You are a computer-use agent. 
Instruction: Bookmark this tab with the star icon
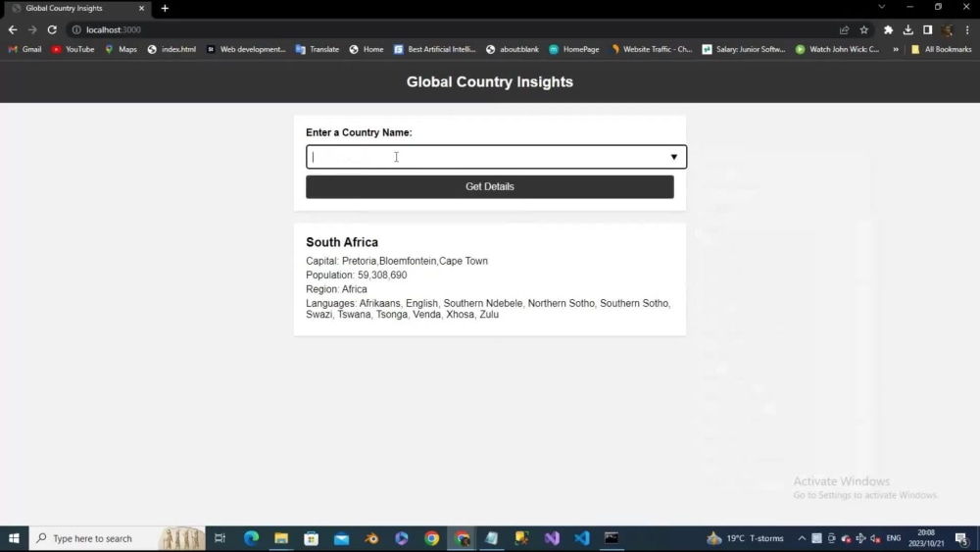[x=863, y=29]
